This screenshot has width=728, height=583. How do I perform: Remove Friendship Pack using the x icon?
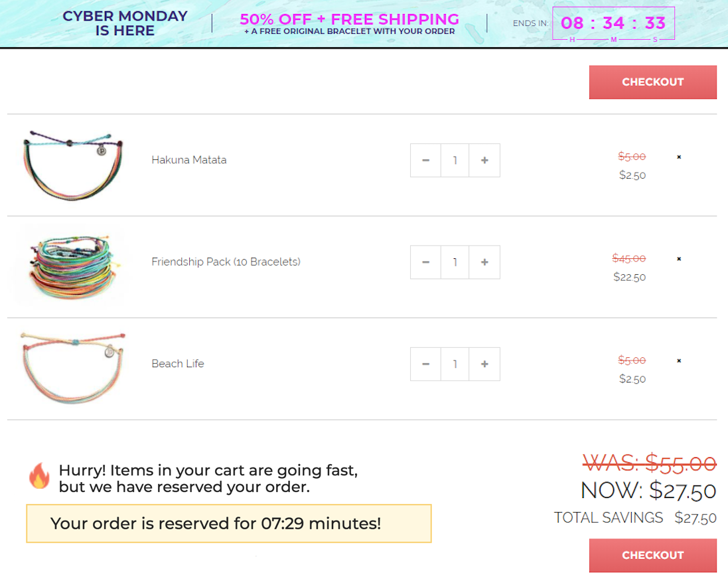click(x=679, y=259)
